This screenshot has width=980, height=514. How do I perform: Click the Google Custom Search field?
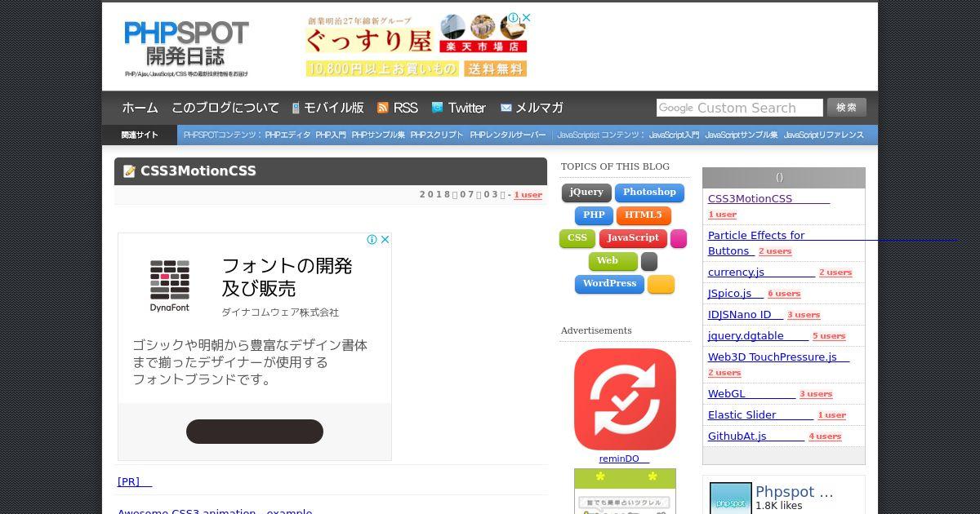[740, 108]
